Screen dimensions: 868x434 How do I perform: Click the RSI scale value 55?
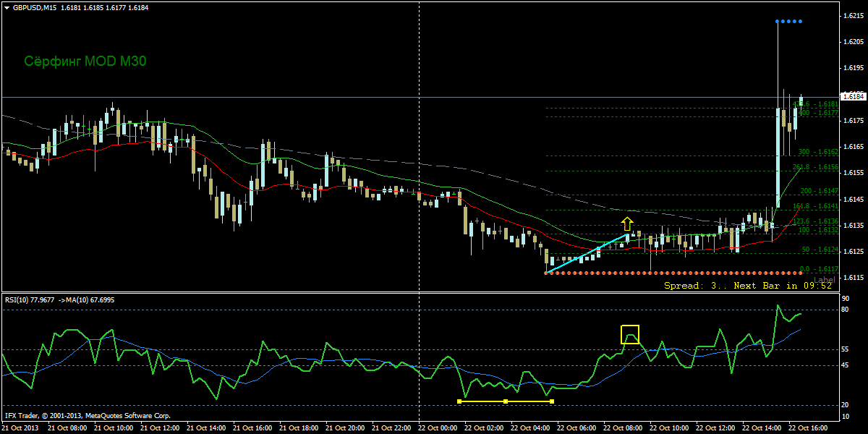[x=846, y=349]
